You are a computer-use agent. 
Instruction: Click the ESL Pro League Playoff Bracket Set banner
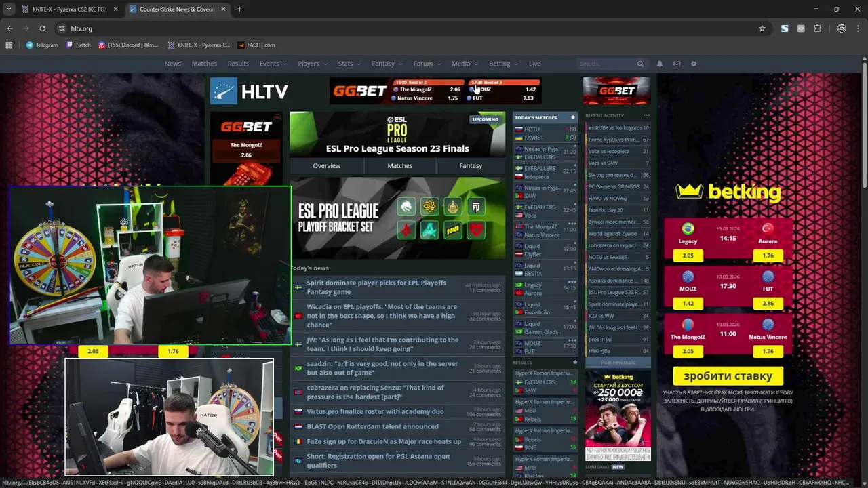click(x=397, y=218)
